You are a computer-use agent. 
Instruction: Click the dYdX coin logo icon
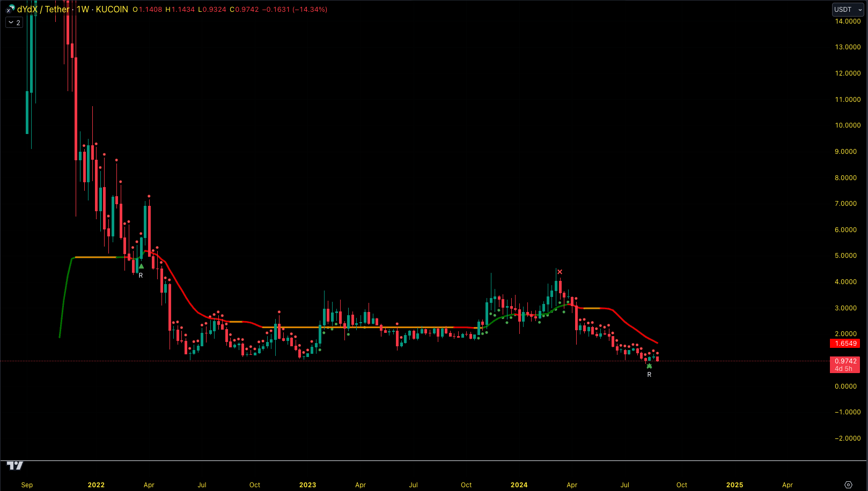pos(10,9)
